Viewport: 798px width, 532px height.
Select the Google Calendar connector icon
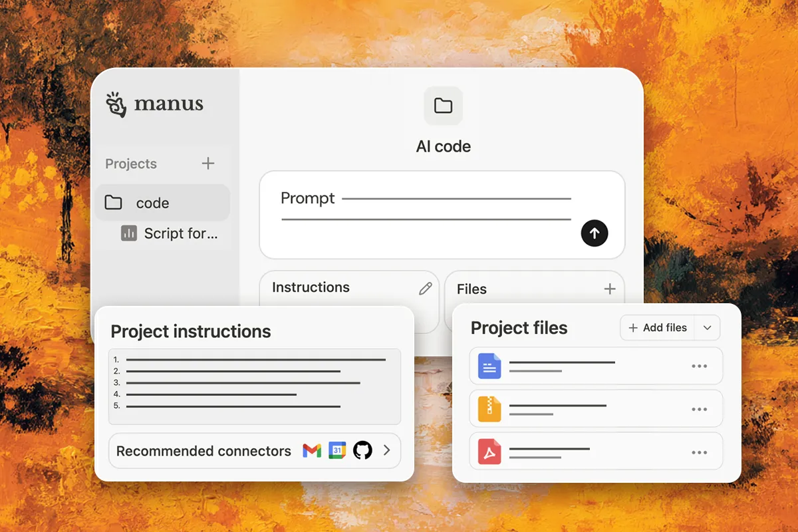tap(337, 451)
